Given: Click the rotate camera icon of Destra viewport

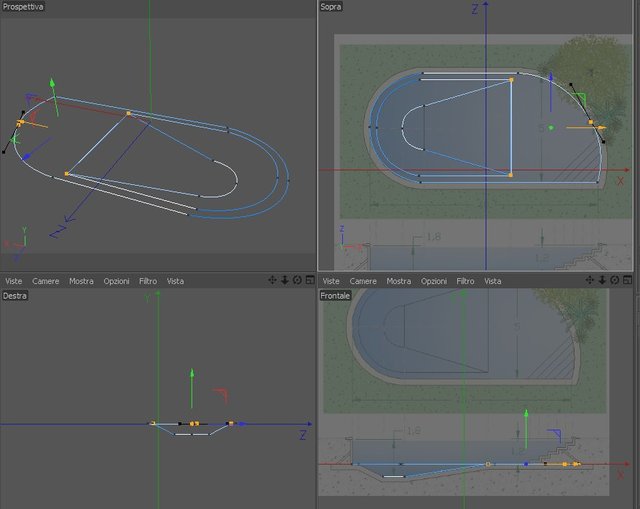Looking at the screenshot, I should 298,280.
